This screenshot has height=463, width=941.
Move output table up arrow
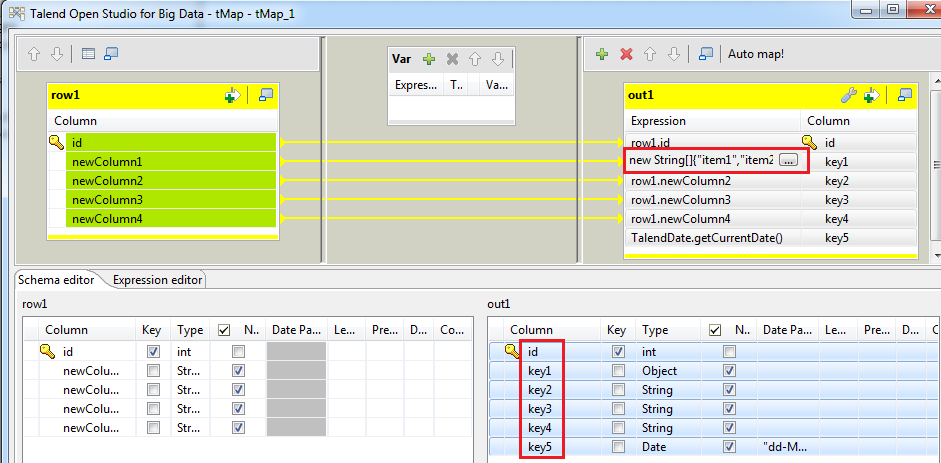click(x=650, y=54)
